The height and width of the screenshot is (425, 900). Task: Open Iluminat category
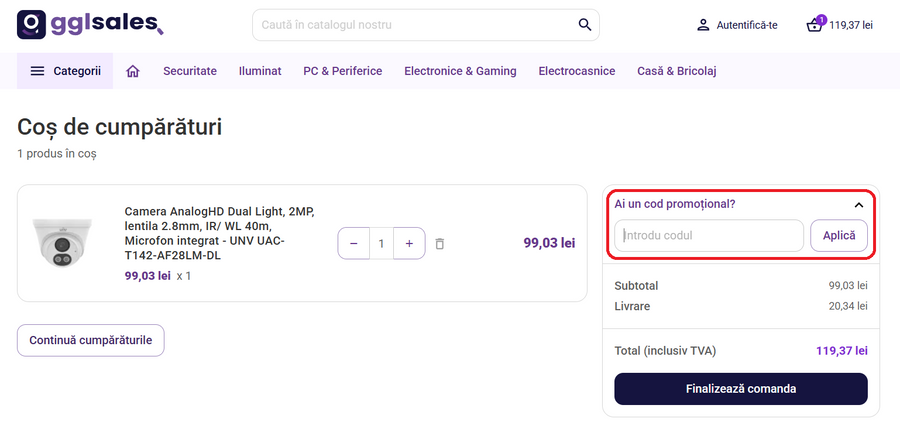click(260, 71)
